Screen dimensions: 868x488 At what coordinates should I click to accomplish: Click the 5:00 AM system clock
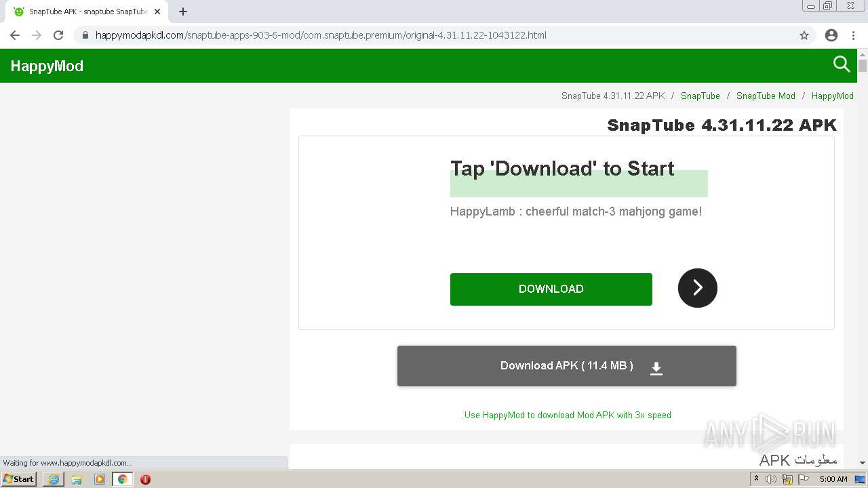click(x=833, y=479)
